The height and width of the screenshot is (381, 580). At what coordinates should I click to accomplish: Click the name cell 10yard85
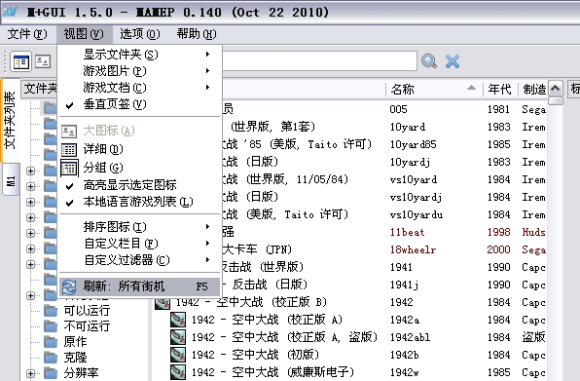(x=413, y=144)
